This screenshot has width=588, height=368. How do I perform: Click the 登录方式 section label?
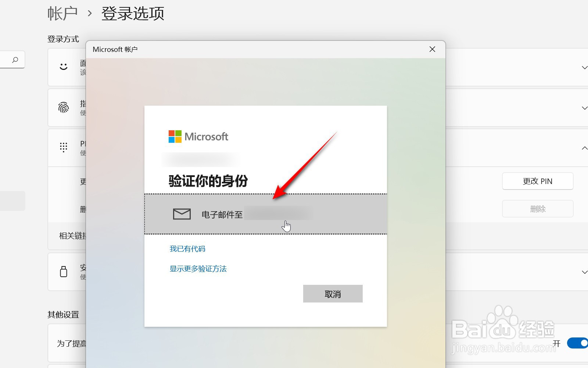(x=63, y=39)
